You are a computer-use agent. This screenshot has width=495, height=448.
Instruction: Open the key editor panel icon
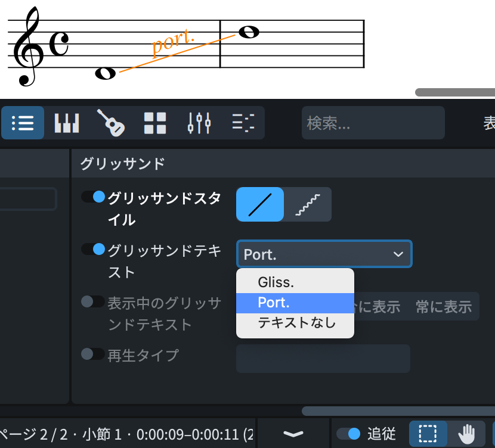coord(243,123)
